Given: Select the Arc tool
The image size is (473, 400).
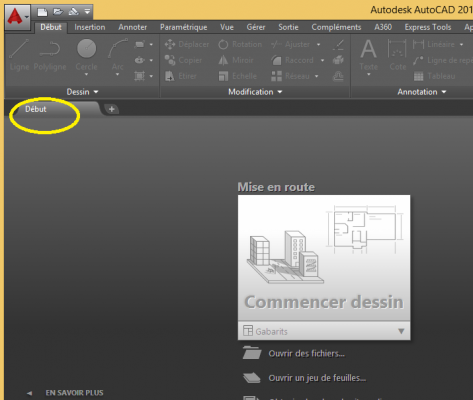Looking at the screenshot, I should click(x=118, y=54).
